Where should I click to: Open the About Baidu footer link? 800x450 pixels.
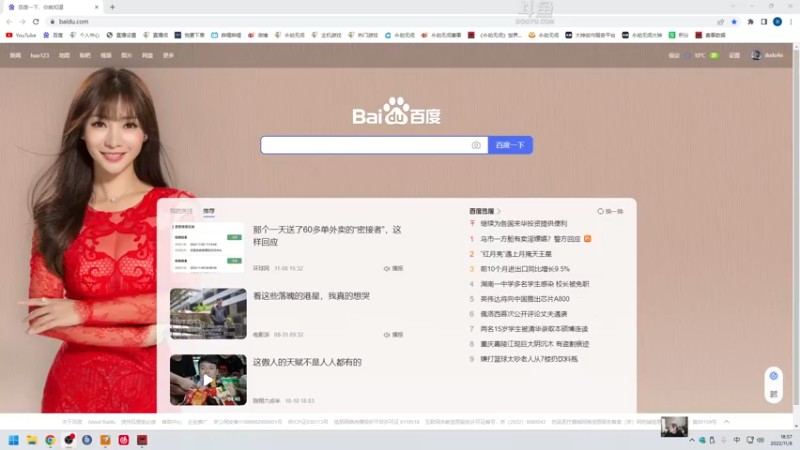click(102, 422)
